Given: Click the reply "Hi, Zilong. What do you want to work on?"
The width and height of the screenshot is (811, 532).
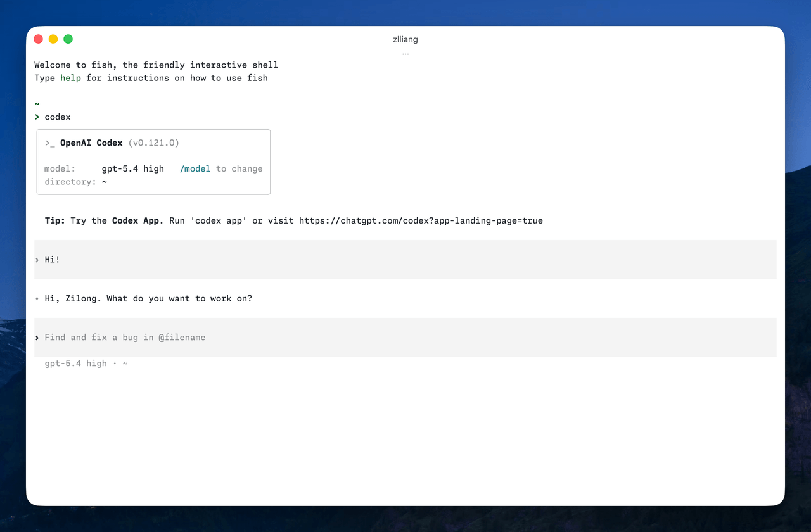Looking at the screenshot, I should pos(148,298).
